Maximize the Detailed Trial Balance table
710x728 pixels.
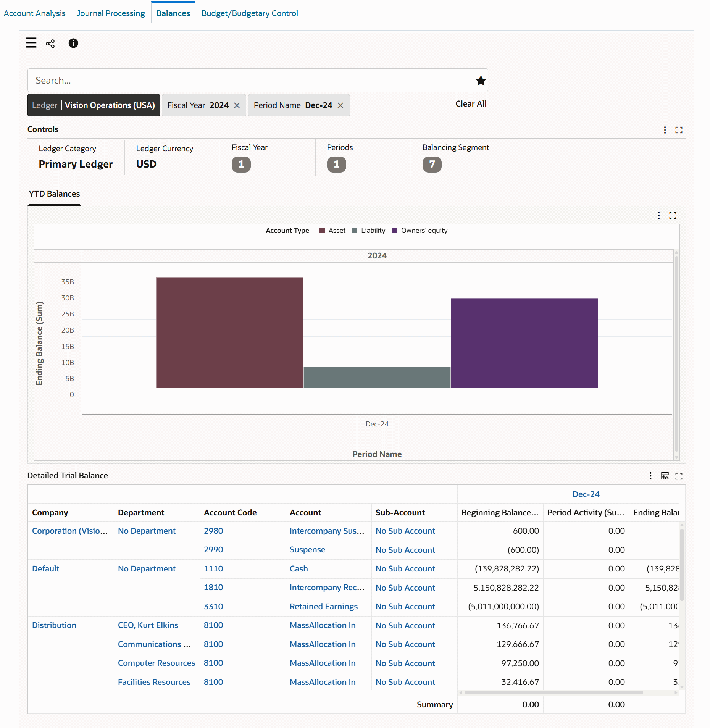click(679, 476)
